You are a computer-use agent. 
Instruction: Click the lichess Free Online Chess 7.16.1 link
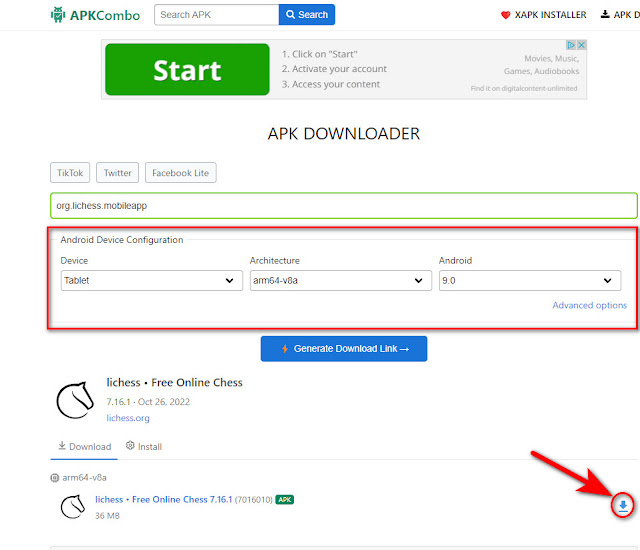[164, 499]
